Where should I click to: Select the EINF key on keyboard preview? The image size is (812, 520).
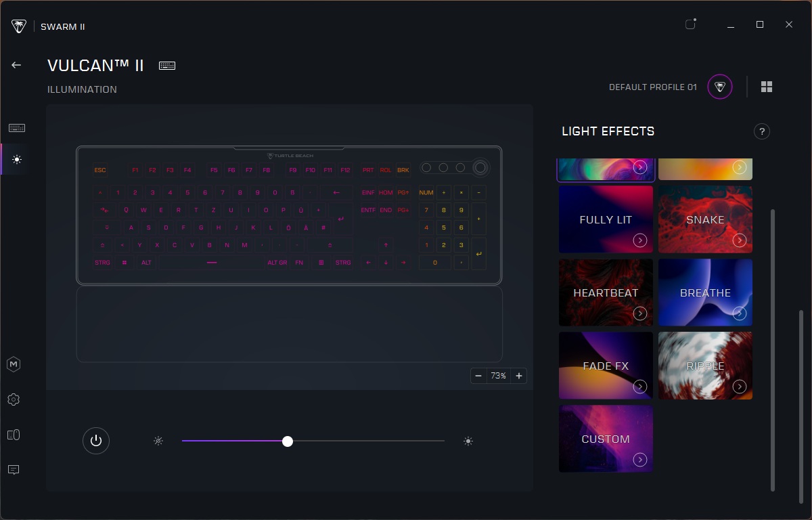point(368,192)
